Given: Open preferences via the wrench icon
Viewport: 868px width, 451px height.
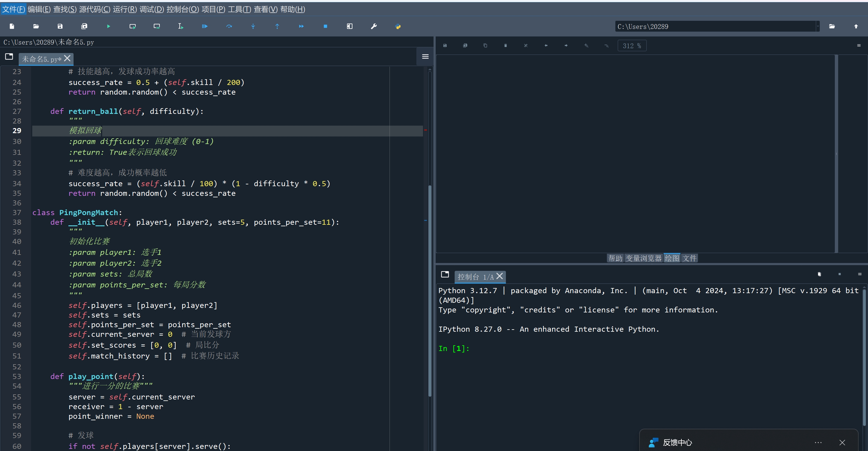Looking at the screenshot, I should (374, 26).
